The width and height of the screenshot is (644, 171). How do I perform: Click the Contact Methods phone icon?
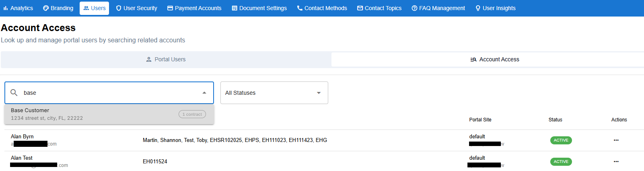300,8
